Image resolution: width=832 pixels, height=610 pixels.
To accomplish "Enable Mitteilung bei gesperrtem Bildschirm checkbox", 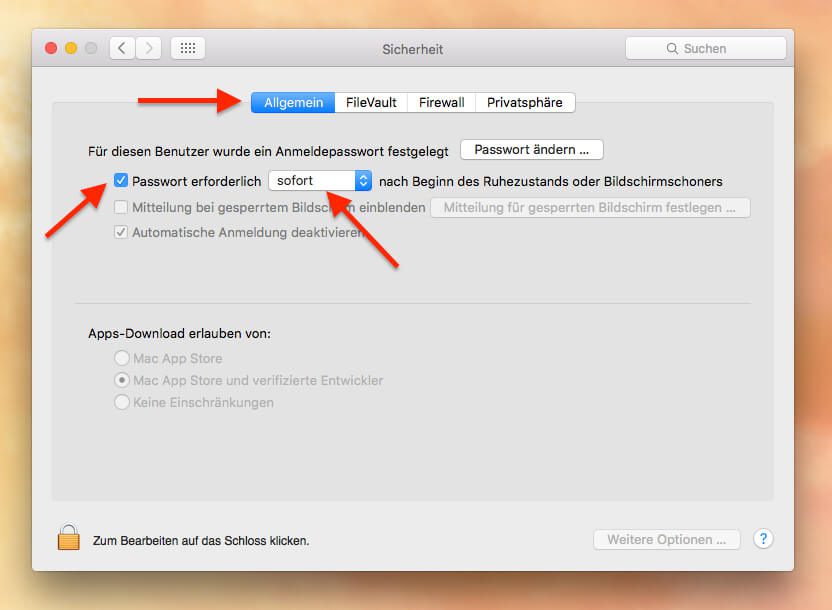I will point(121,207).
